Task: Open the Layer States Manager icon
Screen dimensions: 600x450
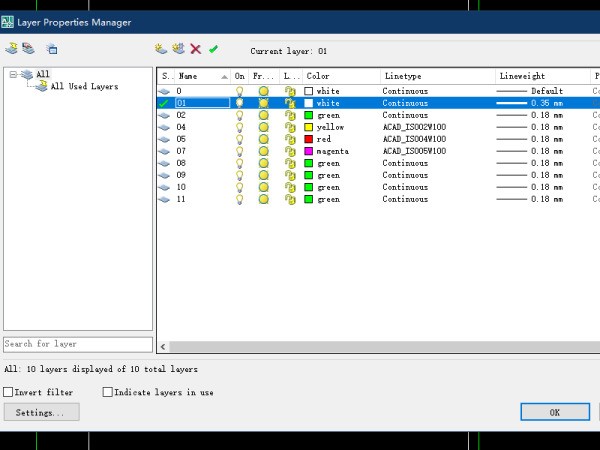Action: [x=52, y=48]
